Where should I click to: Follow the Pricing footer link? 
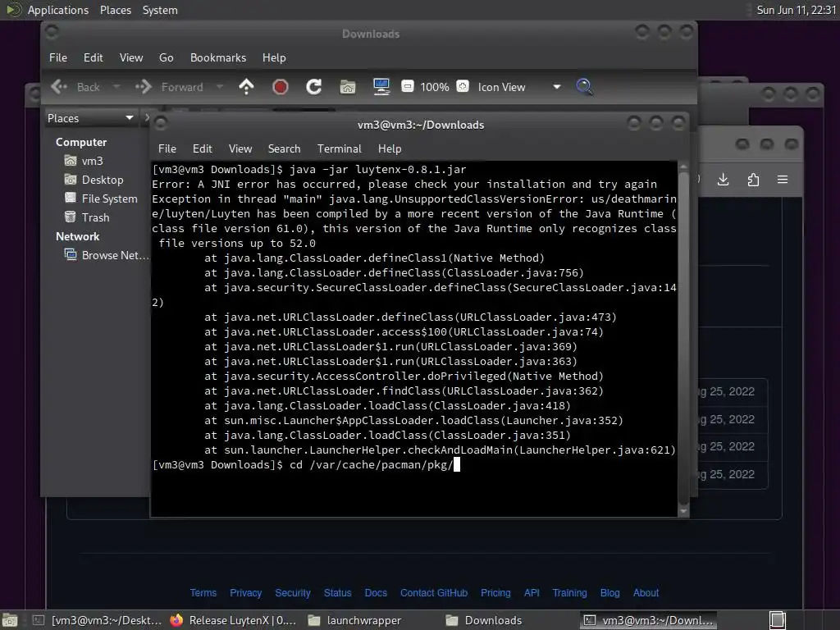495,593
